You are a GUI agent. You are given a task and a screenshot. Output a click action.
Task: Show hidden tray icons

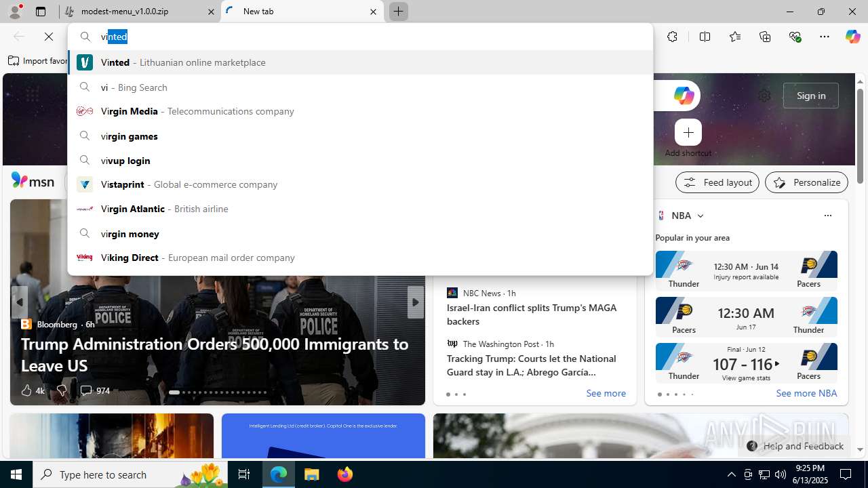click(x=732, y=474)
